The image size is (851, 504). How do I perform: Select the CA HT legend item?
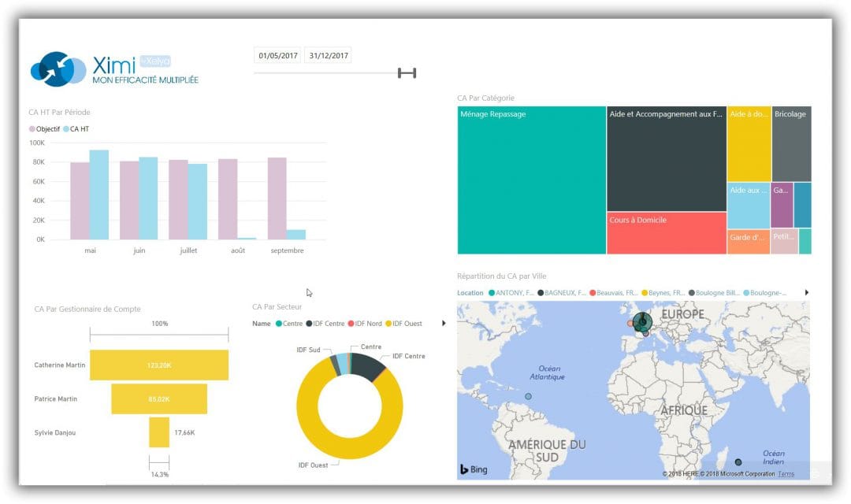[x=76, y=129]
